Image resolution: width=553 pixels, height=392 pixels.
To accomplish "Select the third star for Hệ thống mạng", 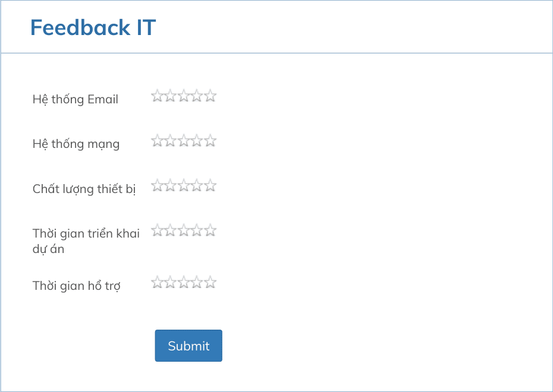I will (x=184, y=140).
